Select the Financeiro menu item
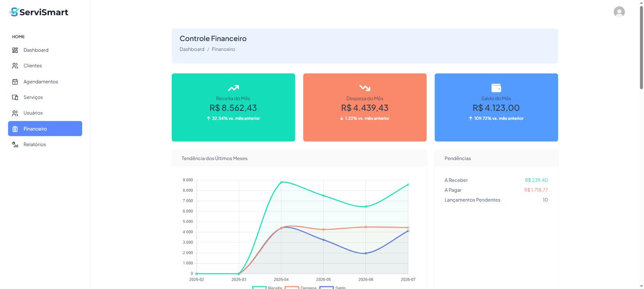 point(45,128)
